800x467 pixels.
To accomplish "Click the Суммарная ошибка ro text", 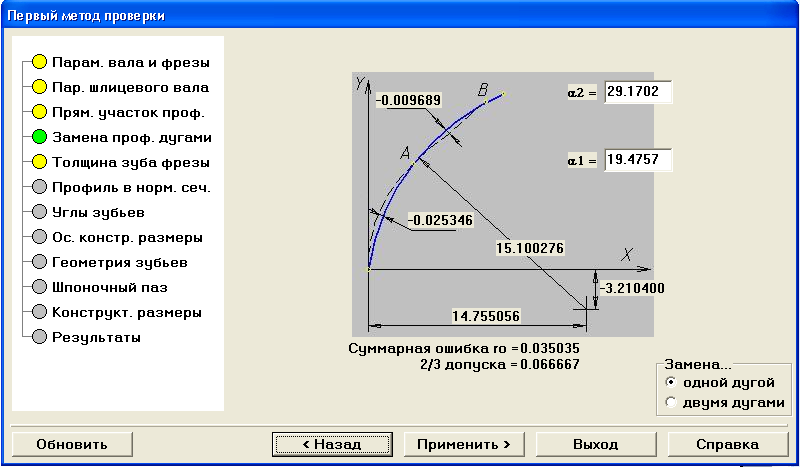I will (x=464, y=349).
